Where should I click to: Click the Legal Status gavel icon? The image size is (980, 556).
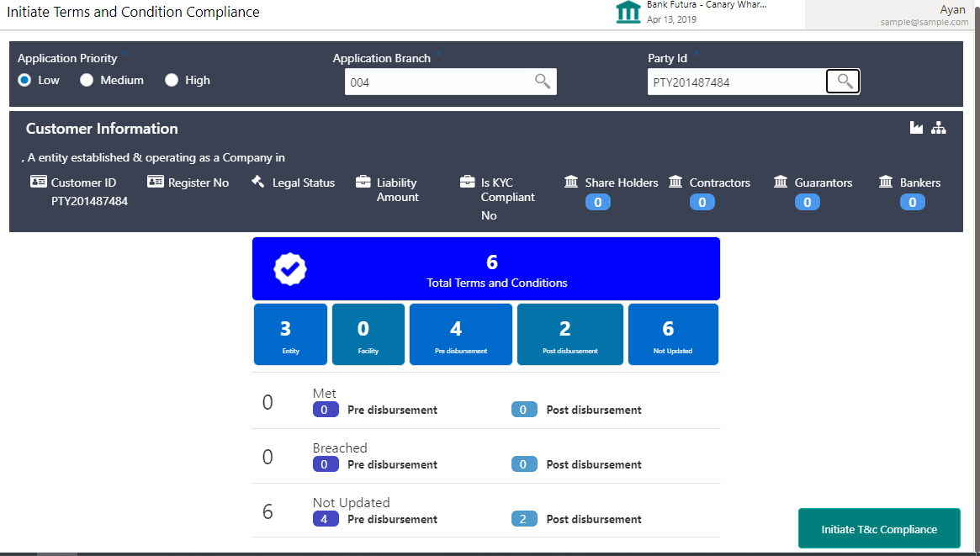(x=258, y=183)
